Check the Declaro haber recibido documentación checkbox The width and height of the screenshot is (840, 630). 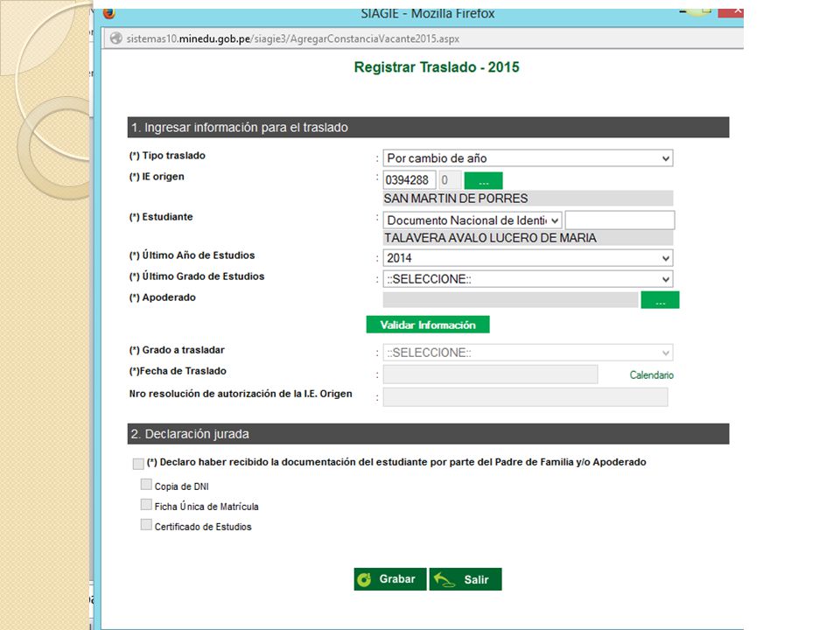(x=138, y=464)
